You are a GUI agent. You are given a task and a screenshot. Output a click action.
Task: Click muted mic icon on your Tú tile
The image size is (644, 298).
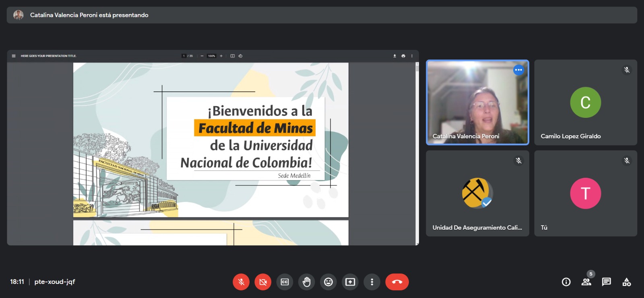[627, 161]
